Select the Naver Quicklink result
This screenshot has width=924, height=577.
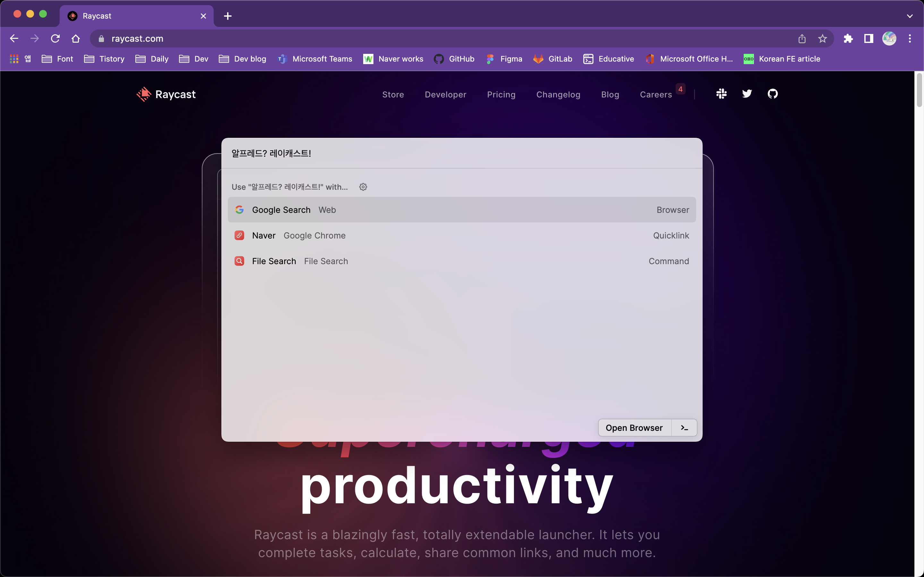(462, 236)
